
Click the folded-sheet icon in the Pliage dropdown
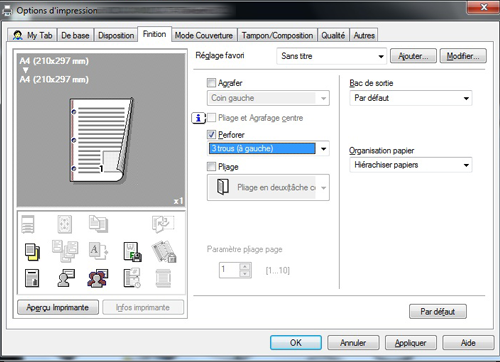tap(223, 187)
